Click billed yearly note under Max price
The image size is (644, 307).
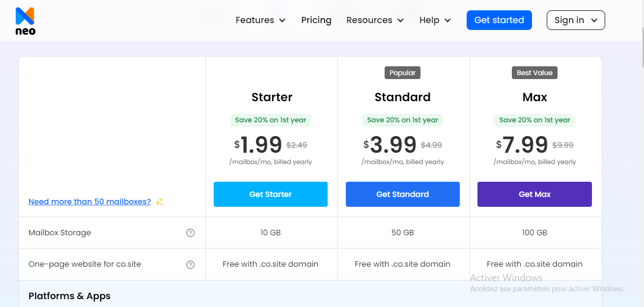point(534,162)
